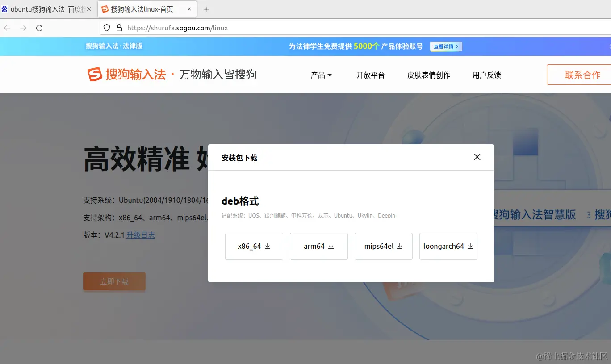The image size is (611, 364).
Task: Open the 升级日志 link
Action: (x=140, y=235)
